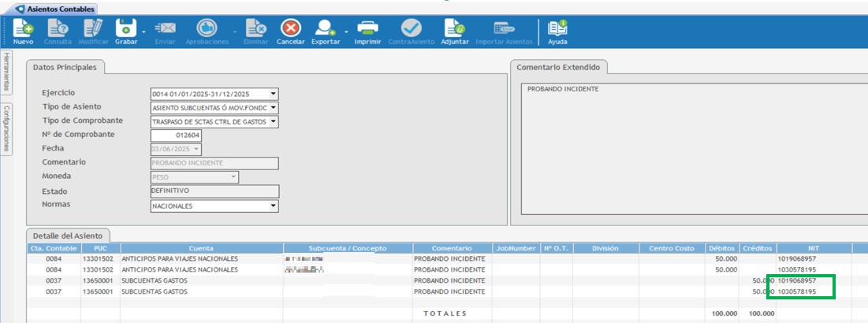The image size is (868, 323).
Task: Click the Comentario Extendido text area
Action: (686, 150)
